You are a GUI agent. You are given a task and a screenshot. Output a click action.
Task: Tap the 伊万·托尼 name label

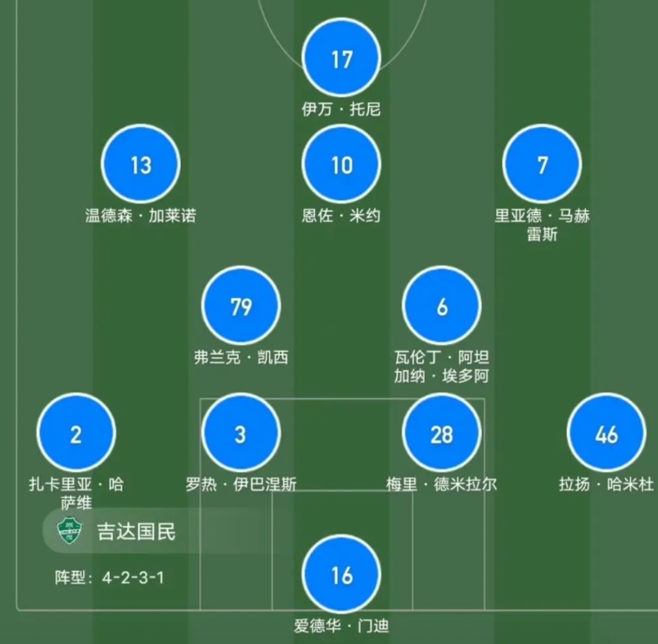click(x=341, y=109)
